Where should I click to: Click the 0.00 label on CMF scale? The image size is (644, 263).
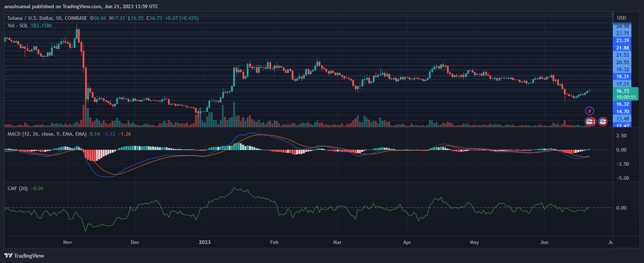click(621, 208)
